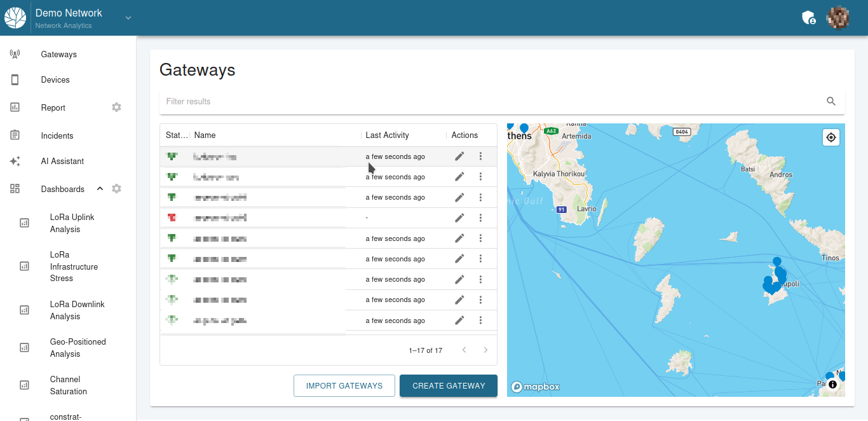Edit the last visible gateway row
The image size is (868, 421).
[460, 321]
